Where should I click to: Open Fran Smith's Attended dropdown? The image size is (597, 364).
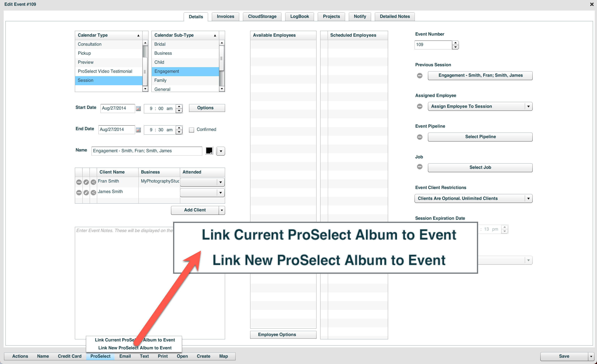[220, 182]
